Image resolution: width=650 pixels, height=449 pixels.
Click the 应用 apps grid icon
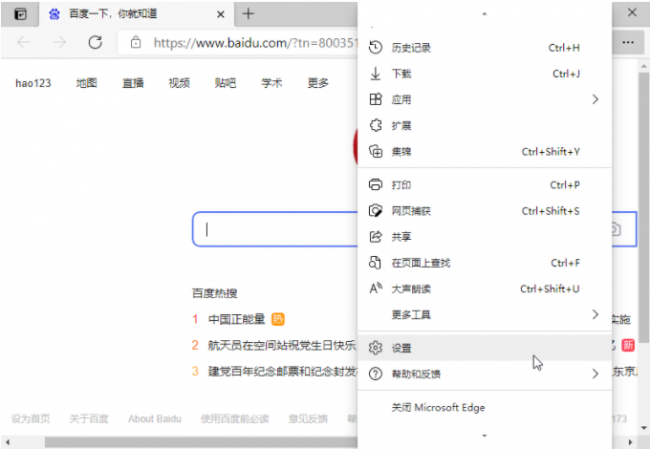click(375, 100)
